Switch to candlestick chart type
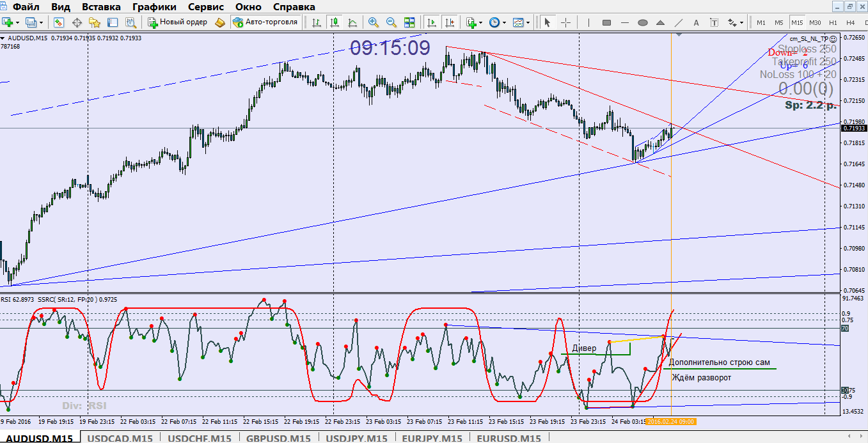 click(335, 22)
